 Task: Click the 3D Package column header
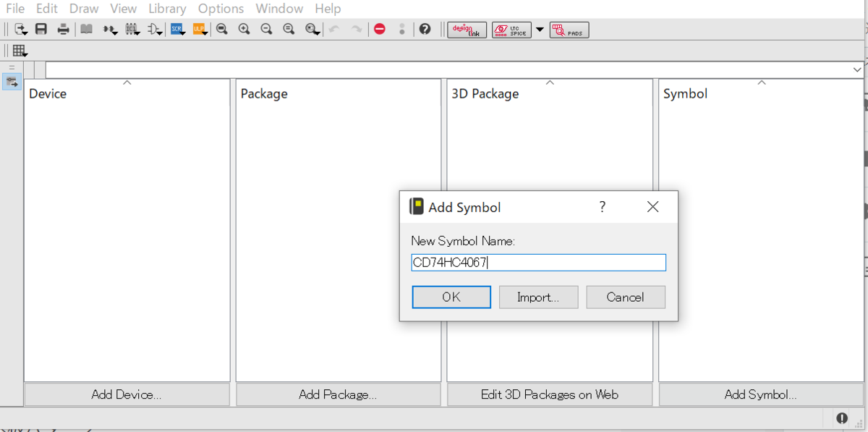click(x=485, y=93)
